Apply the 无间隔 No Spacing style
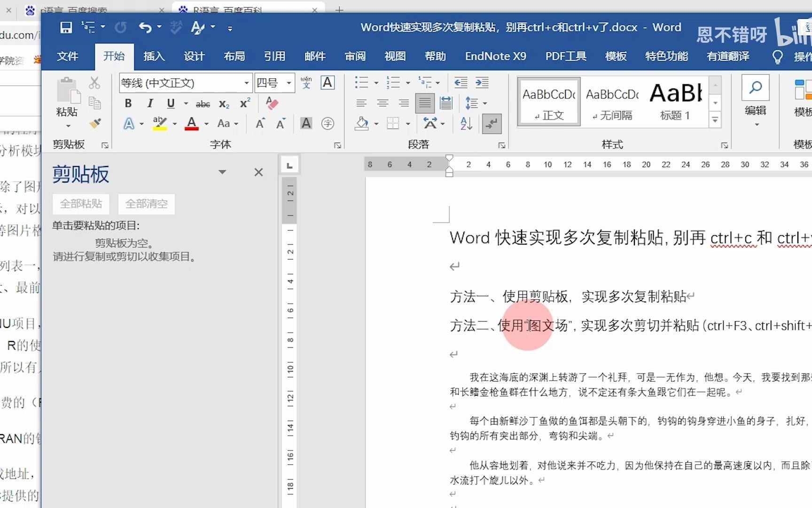 click(612, 102)
